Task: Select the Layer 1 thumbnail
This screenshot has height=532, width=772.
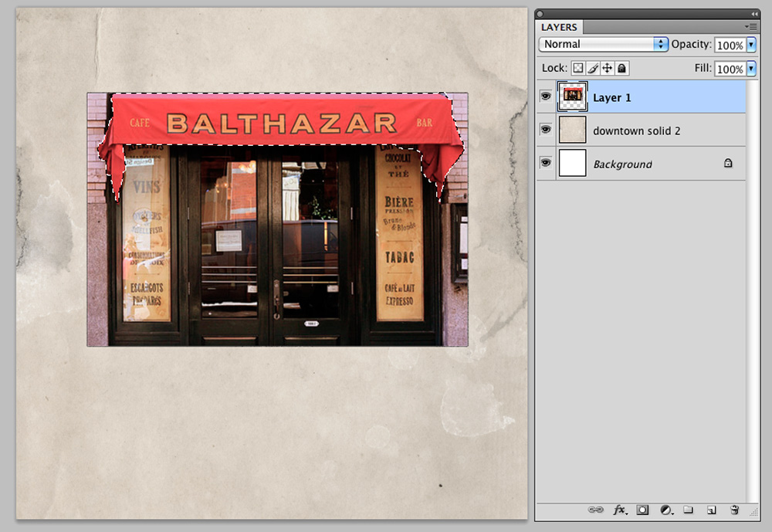Action: point(572,97)
